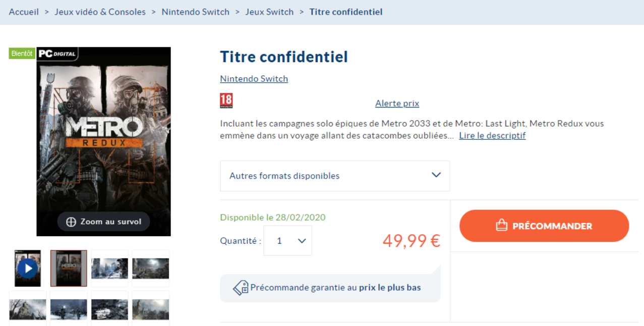Expand Autres formats disponibles dropdown

pyautogui.click(x=334, y=176)
